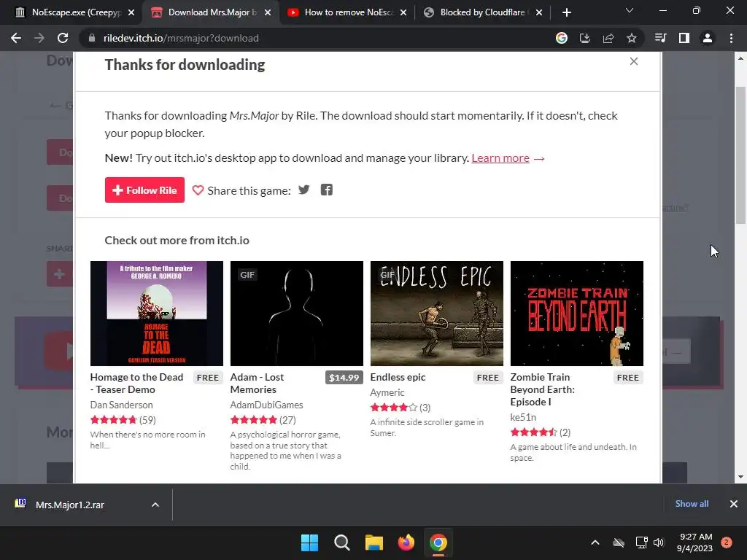Close the Download Mrs.Major tab

coord(268,12)
